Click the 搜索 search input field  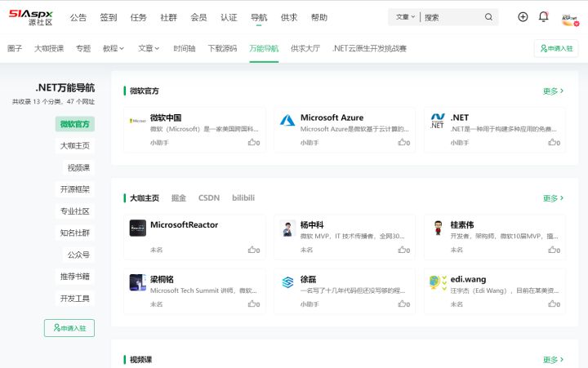pos(452,17)
